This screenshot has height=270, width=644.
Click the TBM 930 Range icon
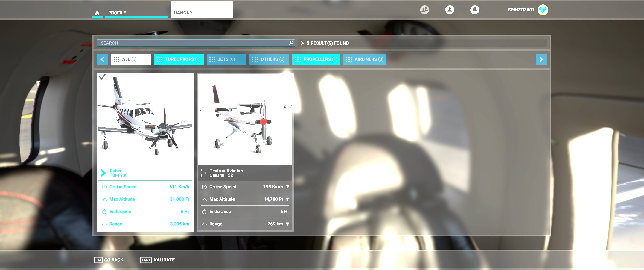pyautogui.click(x=104, y=224)
